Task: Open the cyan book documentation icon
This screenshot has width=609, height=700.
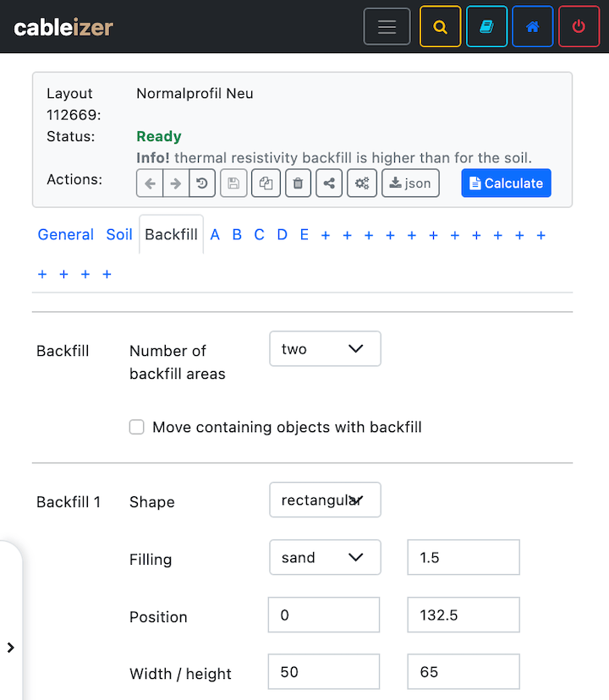Action: pyautogui.click(x=486, y=27)
